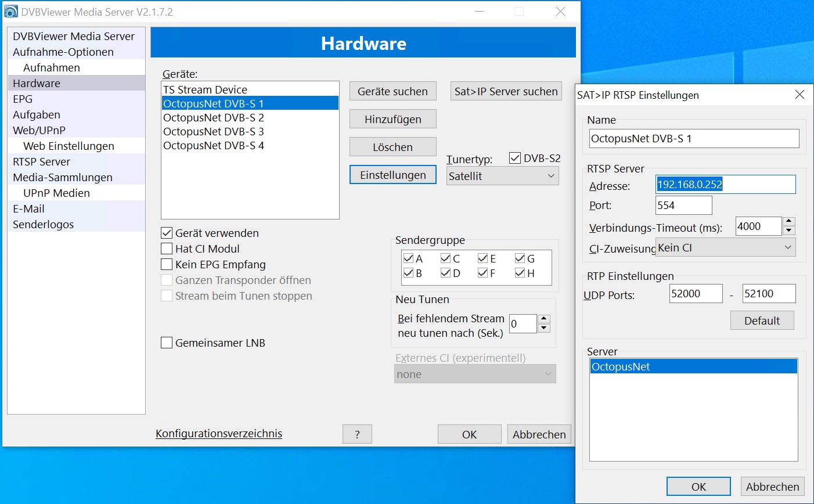Viewport: 814px width, 504px height.
Task: Uncheck Sendergruppe B
Action: 408,273
